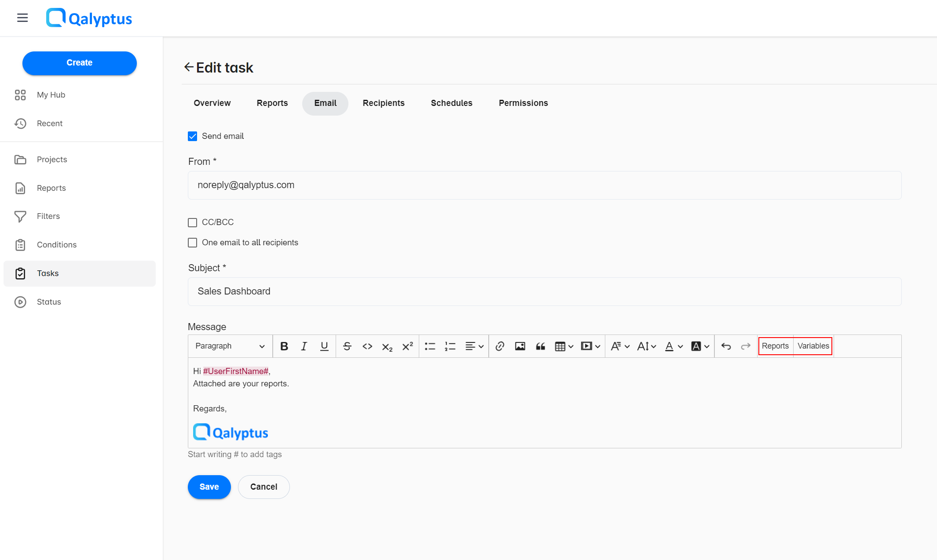Switch to the Reports tab
Screen dimensions: 937x560
click(272, 103)
